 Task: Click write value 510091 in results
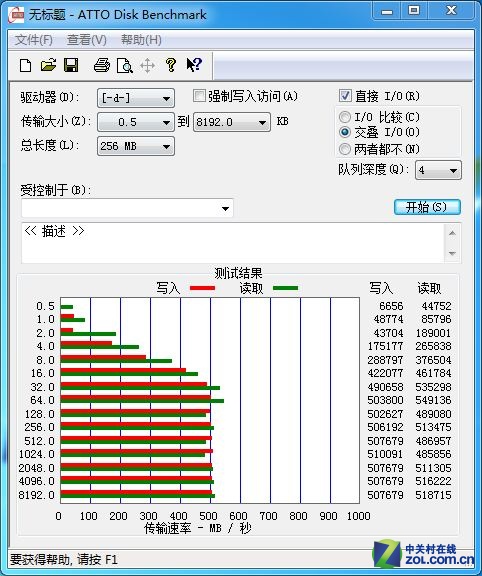coord(385,454)
